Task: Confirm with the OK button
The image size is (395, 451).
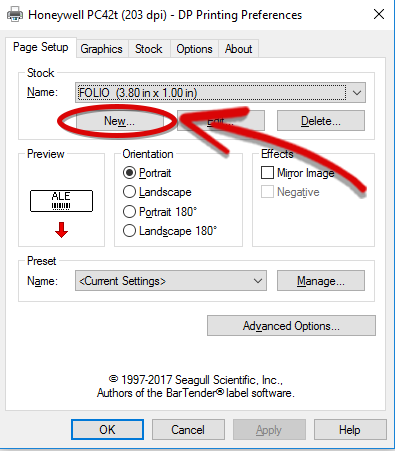Action: [107, 430]
